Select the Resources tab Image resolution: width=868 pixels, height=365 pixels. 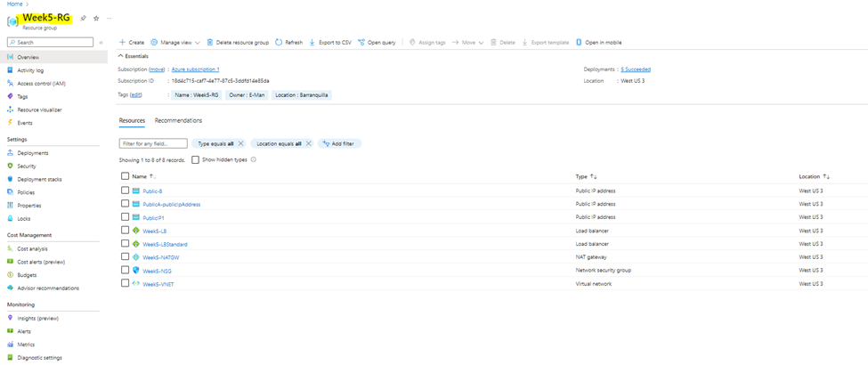pyautogui.click(x=132, y=121)
